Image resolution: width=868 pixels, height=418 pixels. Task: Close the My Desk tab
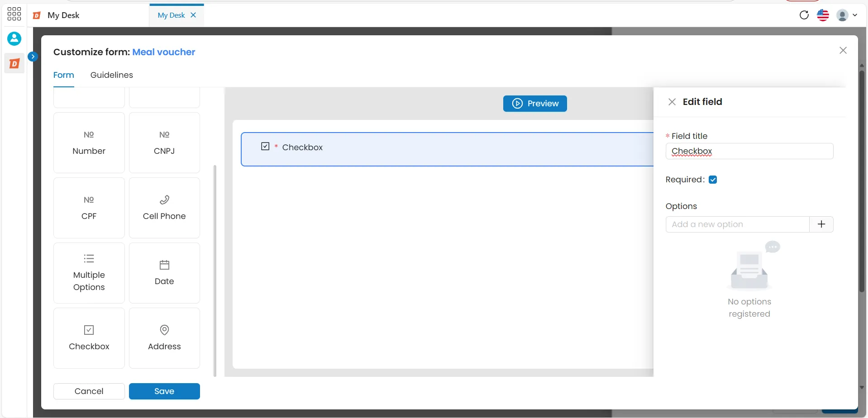click(x=193, y=15)
